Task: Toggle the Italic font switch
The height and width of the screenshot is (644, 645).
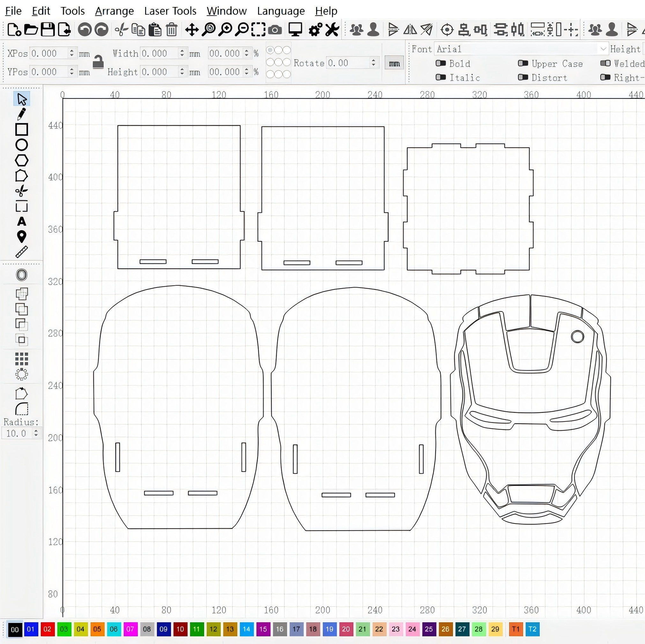Action: point(441,77)
